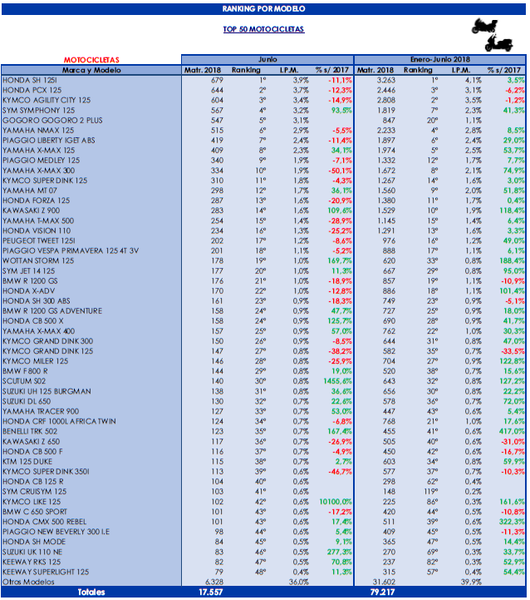530x600 pixels.
Task: Select PEUGEOT TWEET 125I row label
Action: 39,241
